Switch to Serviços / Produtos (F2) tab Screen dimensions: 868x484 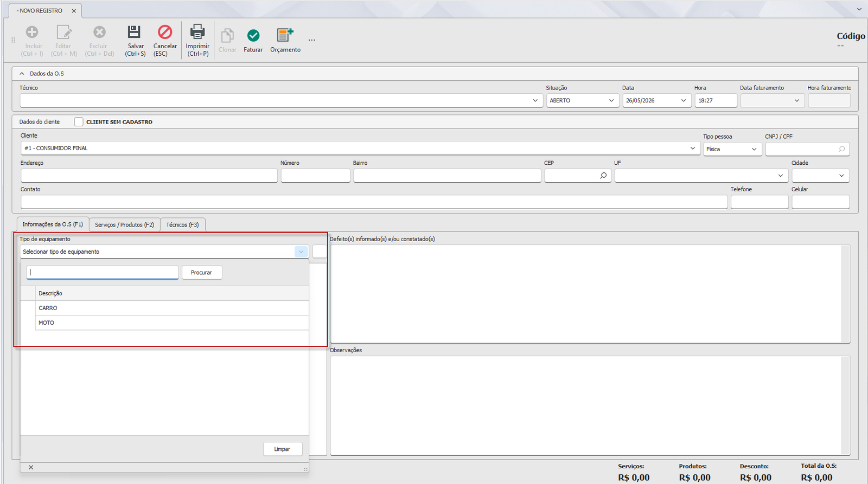(x=125, y=225)
